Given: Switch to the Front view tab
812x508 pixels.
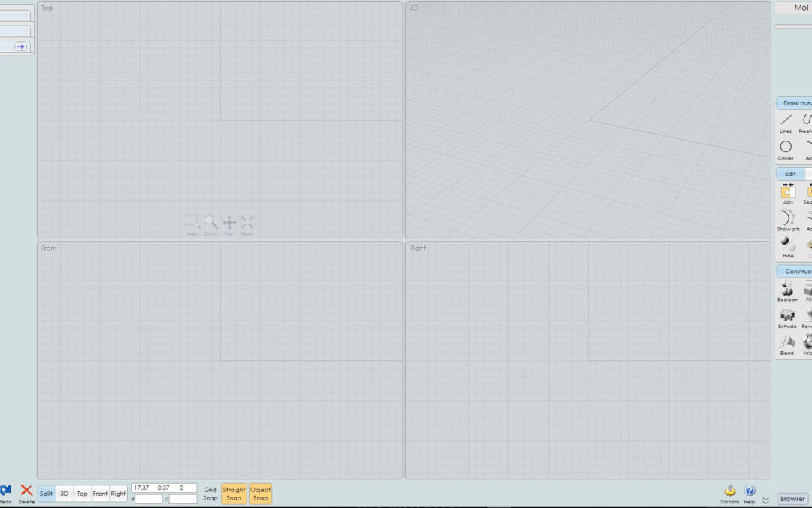Looking at the screenshot, I should 100,494.
